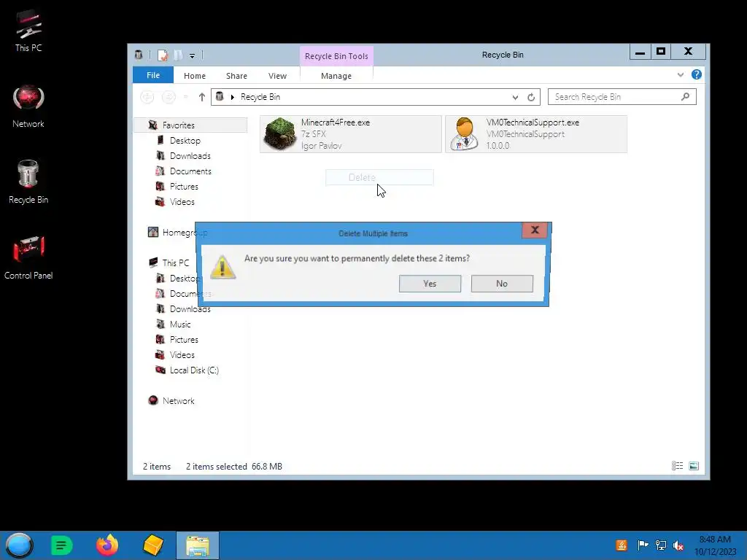Open the Start orb
The image size is (747, 560).
pos(19,545)
